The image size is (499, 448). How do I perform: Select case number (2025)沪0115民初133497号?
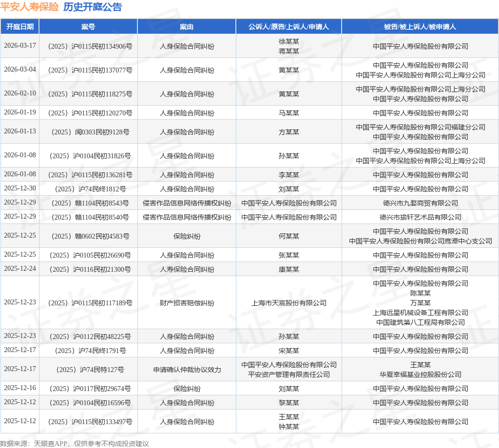pos(90,422)
